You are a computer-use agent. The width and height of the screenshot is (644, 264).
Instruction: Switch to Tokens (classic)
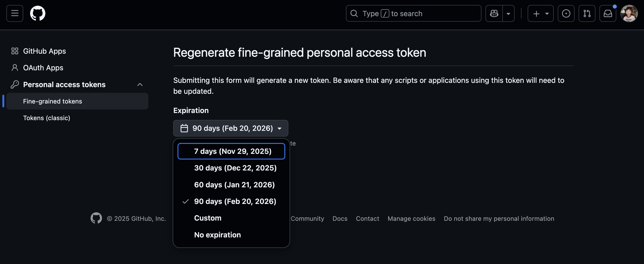tap(46, 118)
